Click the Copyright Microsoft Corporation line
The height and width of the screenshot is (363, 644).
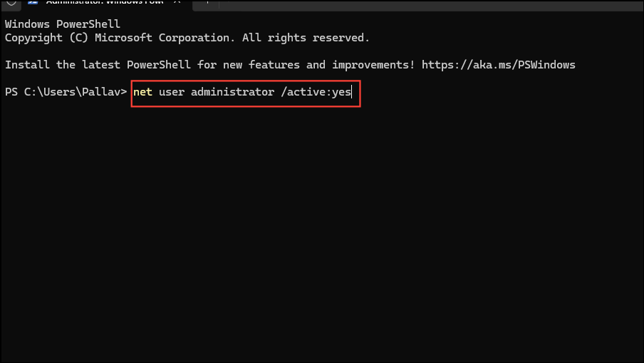[187, 38]
